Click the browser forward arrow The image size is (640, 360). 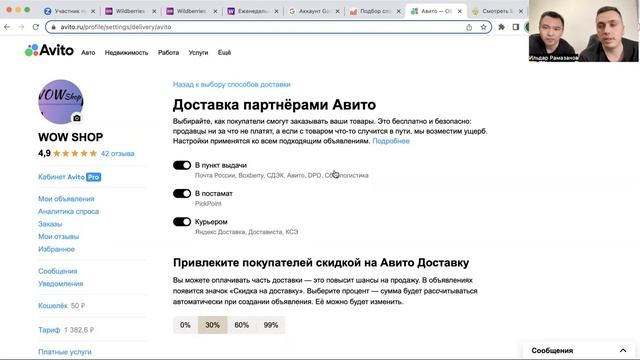click(21, 27)
